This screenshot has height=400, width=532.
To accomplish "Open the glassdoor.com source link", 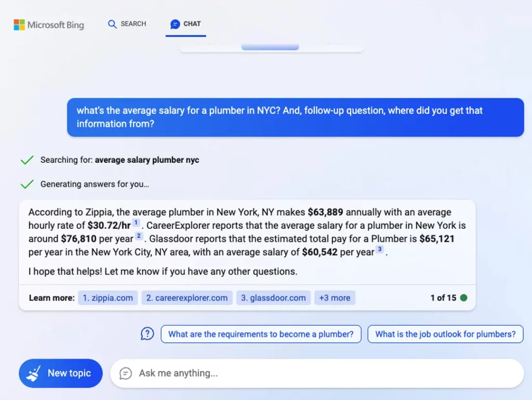I will click(273, 298).
